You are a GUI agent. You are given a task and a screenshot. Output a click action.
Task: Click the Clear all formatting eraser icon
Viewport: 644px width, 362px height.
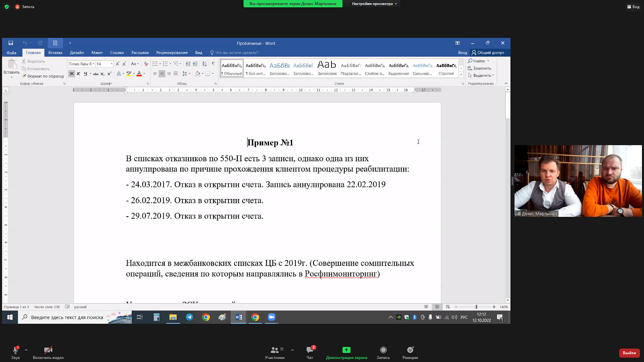tap(146, 64)
